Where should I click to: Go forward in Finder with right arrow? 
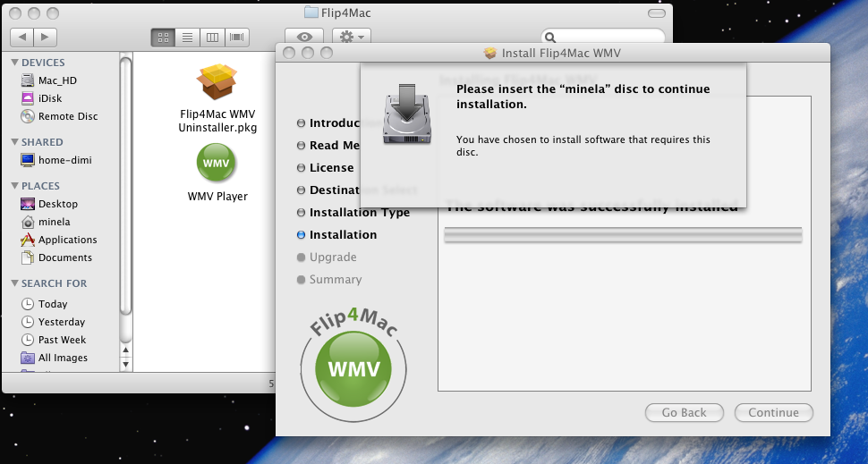click(x=46, y=37)
